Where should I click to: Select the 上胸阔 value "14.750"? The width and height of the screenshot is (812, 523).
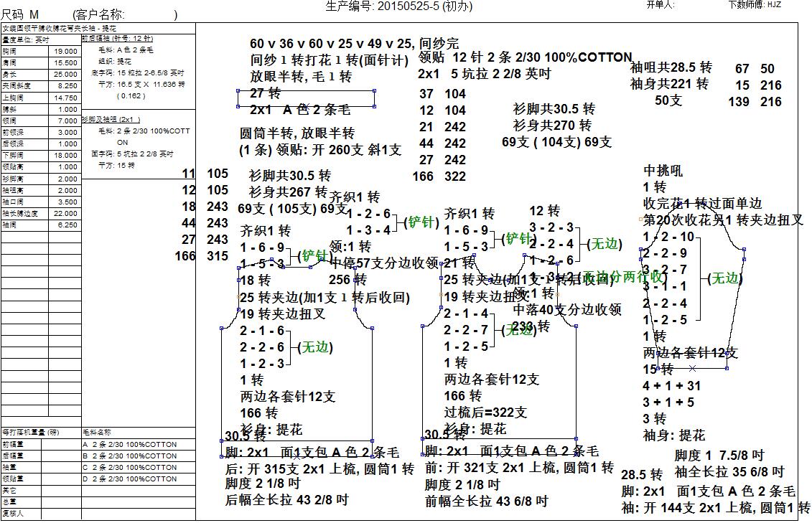(x=66, y=98)
